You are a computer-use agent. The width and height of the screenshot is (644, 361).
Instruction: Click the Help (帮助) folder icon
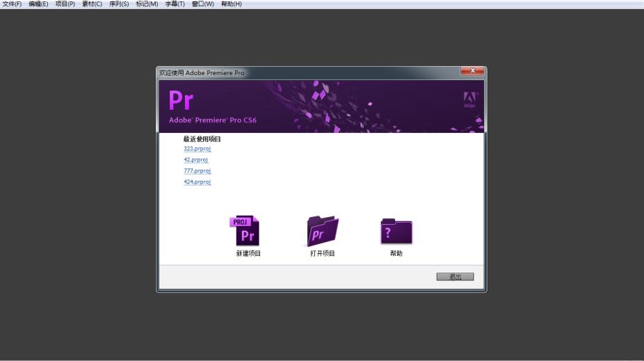tap(396, 231)
